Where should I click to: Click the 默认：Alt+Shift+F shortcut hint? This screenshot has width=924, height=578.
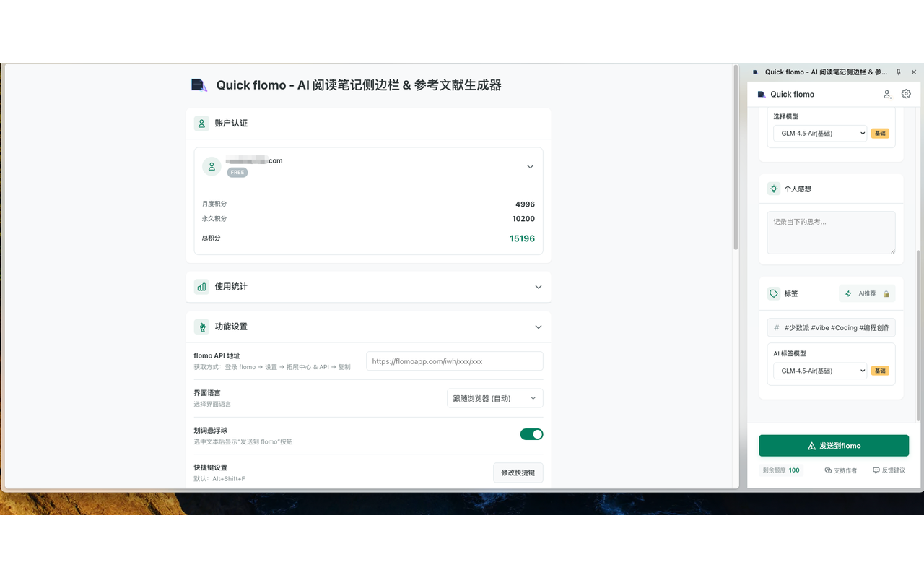[219, 479]
